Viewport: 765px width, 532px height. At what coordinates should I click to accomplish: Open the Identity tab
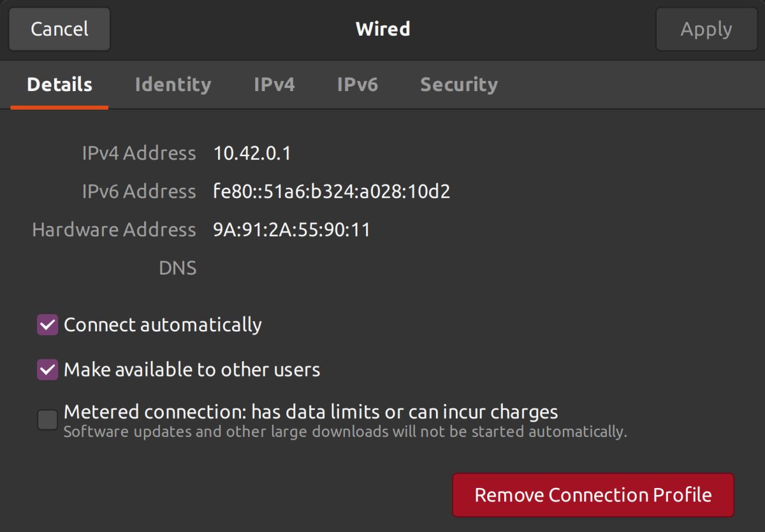coord(173,85)
